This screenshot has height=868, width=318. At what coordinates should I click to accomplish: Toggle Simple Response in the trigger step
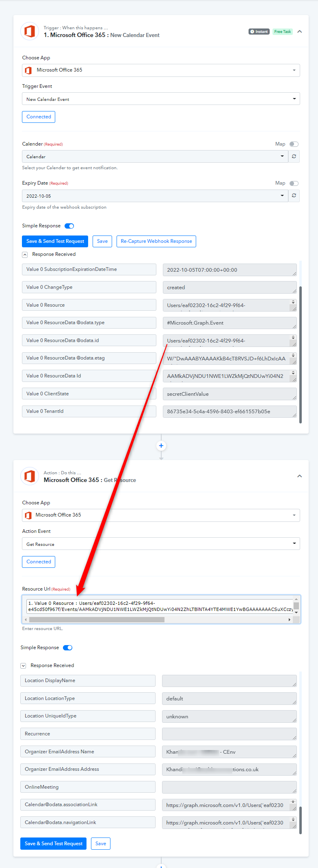point(69,226)
